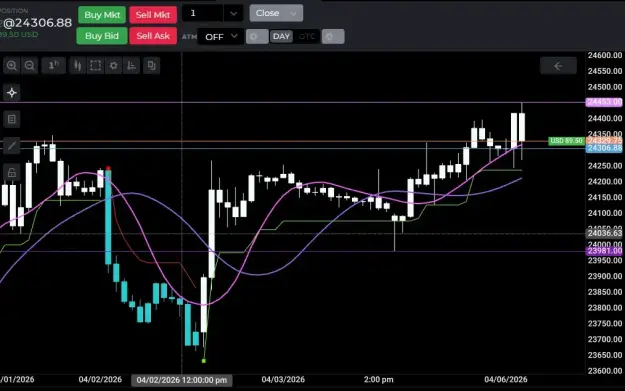Click the gray icon button right of GTC
The image size is (625, 391).
pyautogui.click(x=333, y=37)
